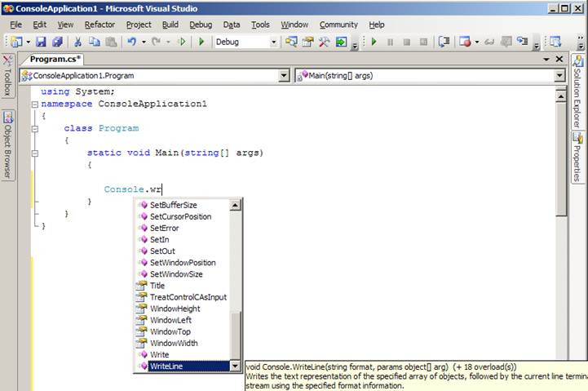The width and height of the screenshot is (588, 391).
Task: Open the undo history dropdown arrow
Action: click(144, 42)
